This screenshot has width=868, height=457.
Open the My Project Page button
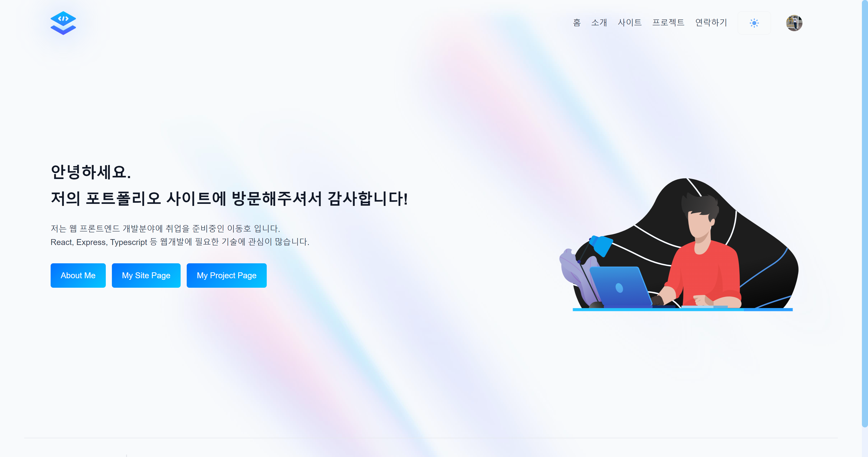click(227, 275)
